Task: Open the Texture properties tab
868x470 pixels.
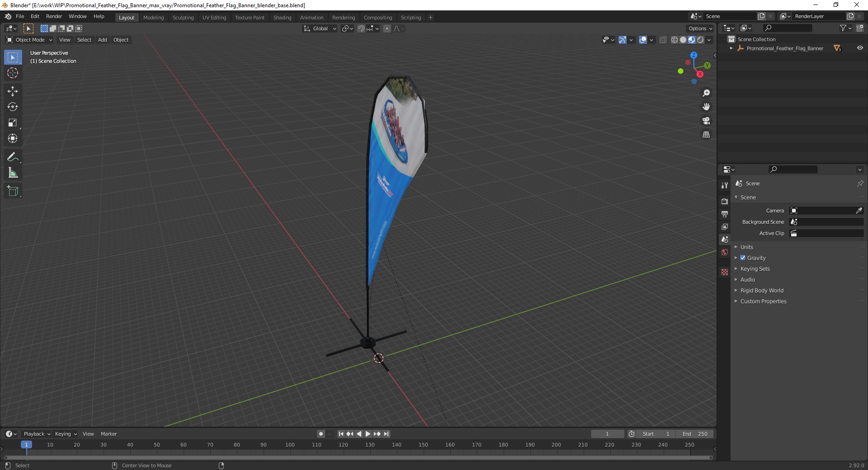Action: coord(725,272)
